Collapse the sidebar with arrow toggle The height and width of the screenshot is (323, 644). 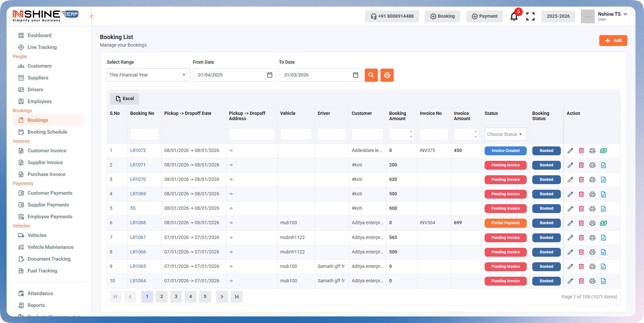point(91,16)
